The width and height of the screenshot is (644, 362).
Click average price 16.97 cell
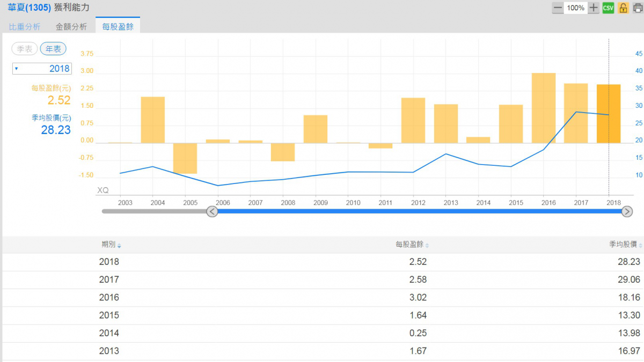click(629, 351)
